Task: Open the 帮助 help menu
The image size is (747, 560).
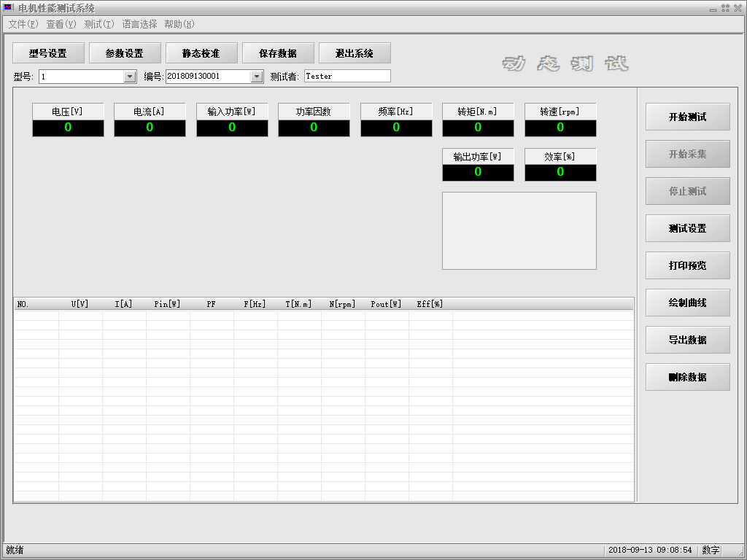Action: [x=179, y=24]
